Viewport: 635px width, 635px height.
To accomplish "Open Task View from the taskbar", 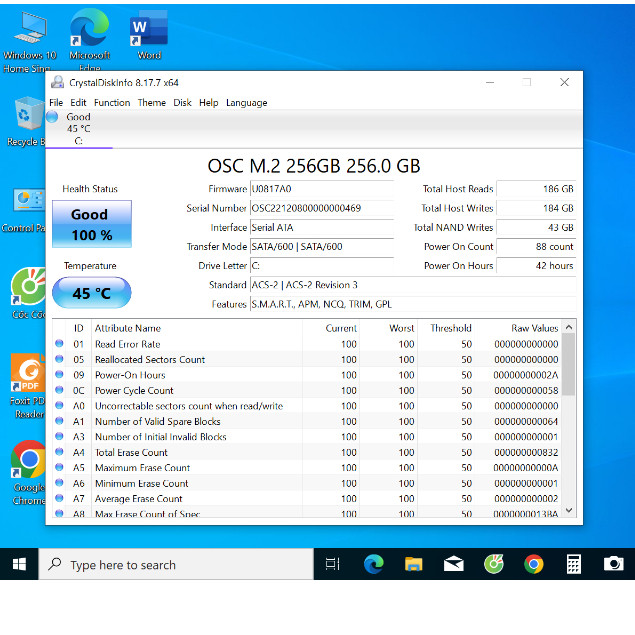I will click(x=332, y=564).
